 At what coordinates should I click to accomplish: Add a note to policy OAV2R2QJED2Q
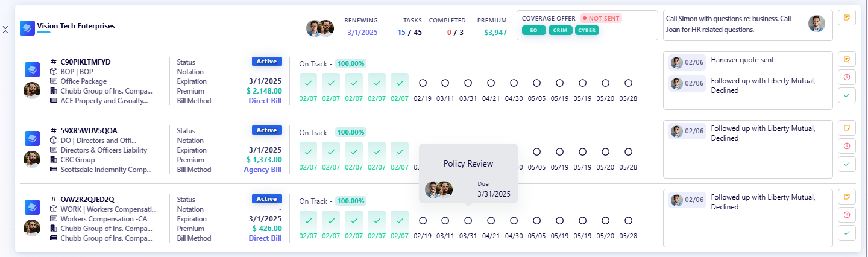(x=846, y=197)
